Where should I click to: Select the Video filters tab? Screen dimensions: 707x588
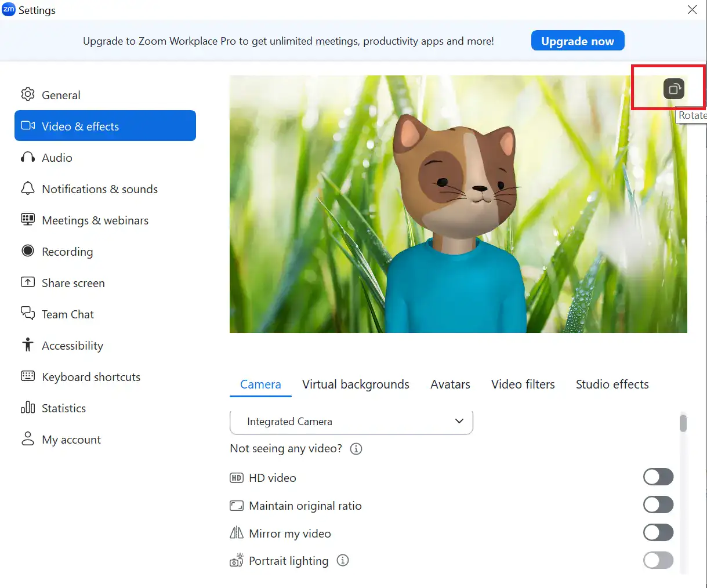click(523, 384)
